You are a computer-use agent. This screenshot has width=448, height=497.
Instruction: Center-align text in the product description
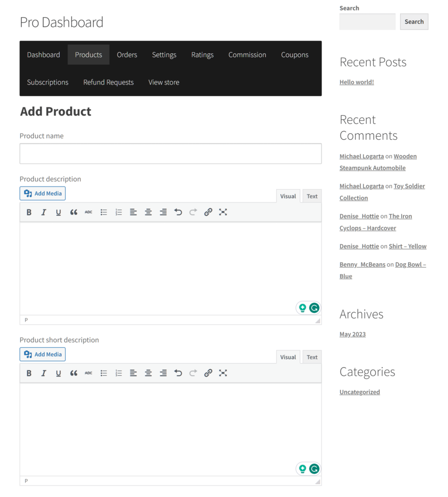click(148, 212)
